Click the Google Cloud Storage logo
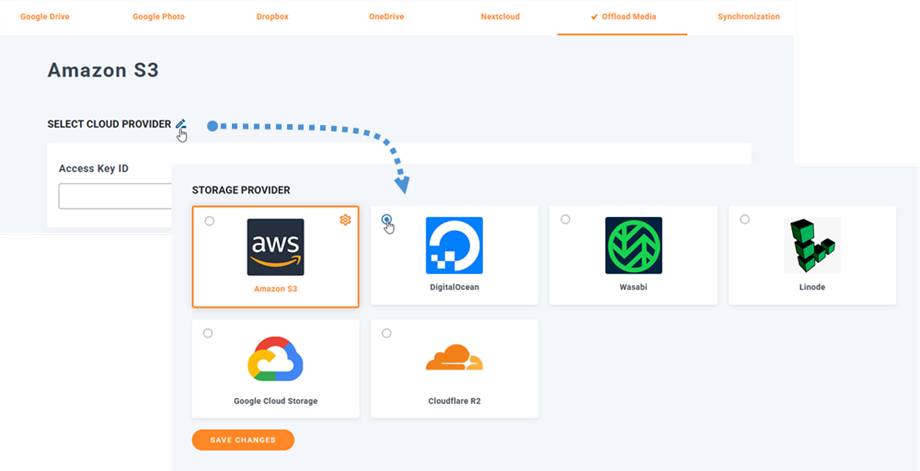This screenshot has width=920, height=471. [x=275, y=359]
